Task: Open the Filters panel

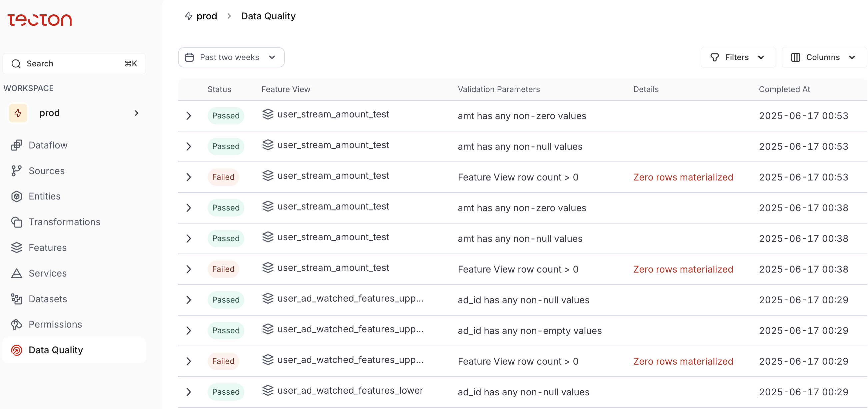Action: click(x=738, y=57)
